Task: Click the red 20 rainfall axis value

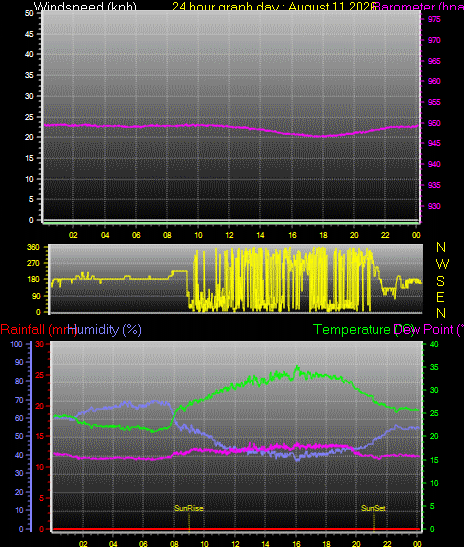Action: pyautogui.click(x=40, y=406)
